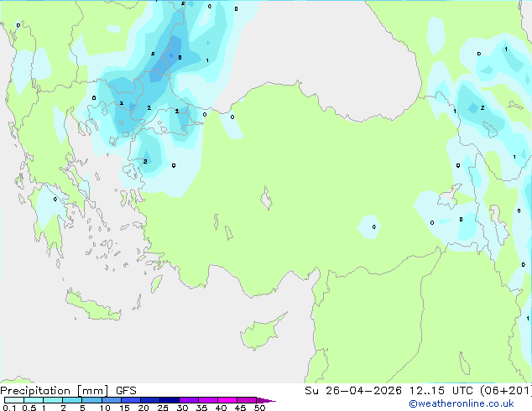Select the 5–10 mm legend color swatch
Viewport: 532px width, 411px height.
(91, 400)
